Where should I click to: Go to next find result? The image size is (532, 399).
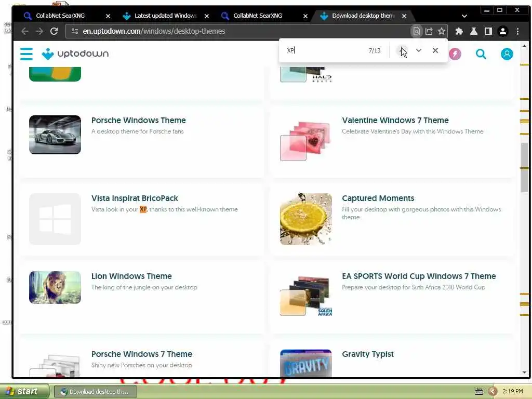(419, 50)
